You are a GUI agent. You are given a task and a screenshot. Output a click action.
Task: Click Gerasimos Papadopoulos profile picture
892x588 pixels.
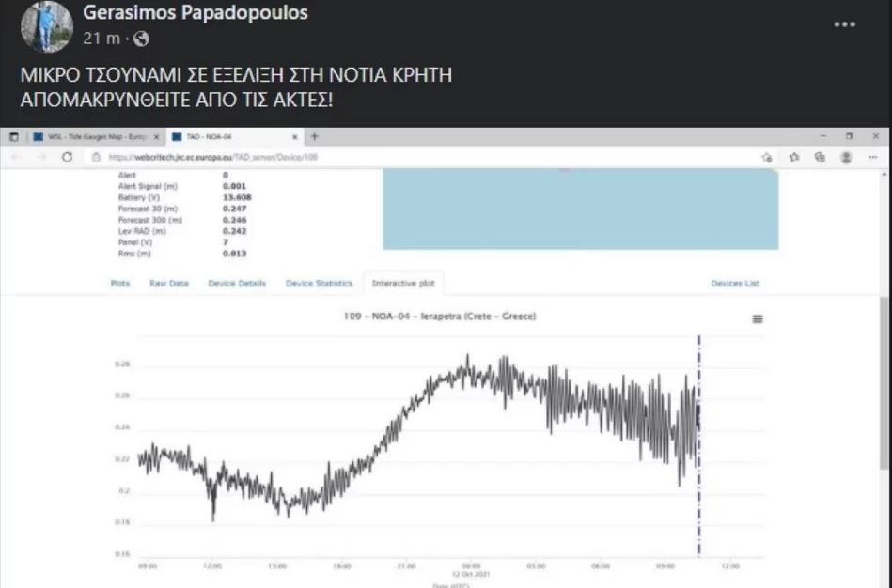(46, 26)
